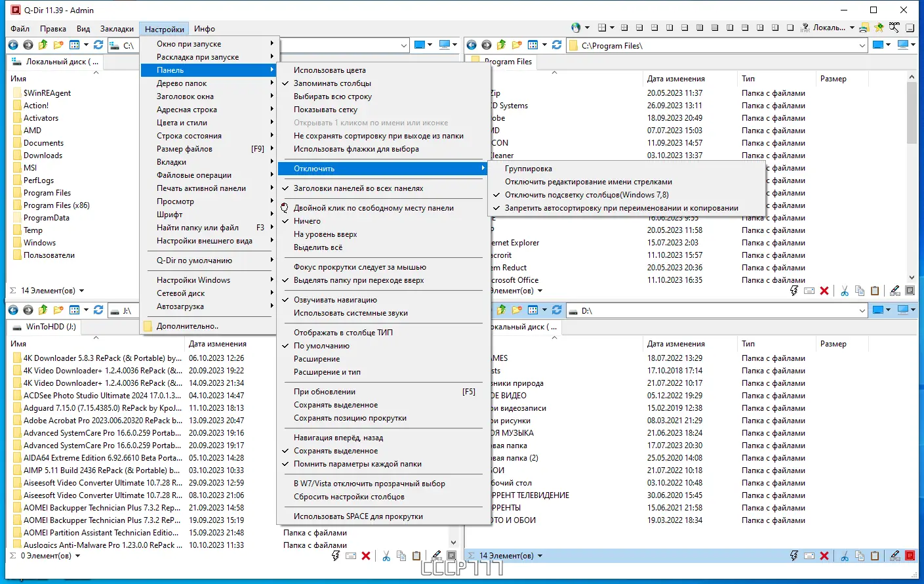924x584 pixels.
Task: Refresh the C:\Program Files pane
Action: (x=557, y=45)
